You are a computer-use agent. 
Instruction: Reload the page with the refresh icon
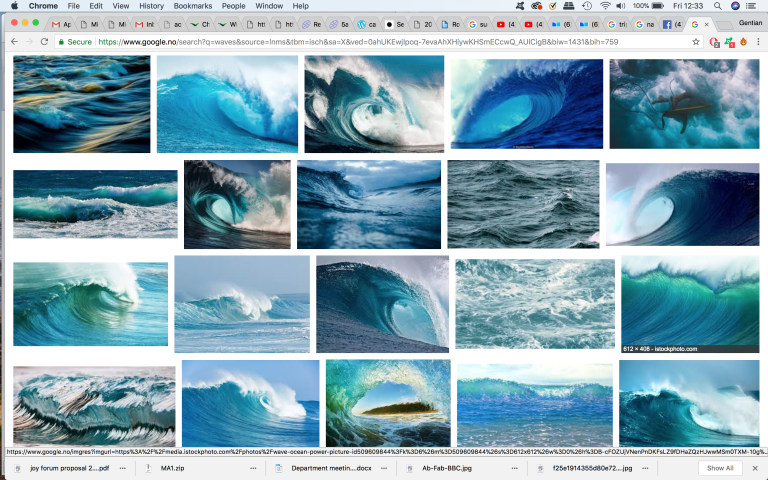(x=44, y=42)
